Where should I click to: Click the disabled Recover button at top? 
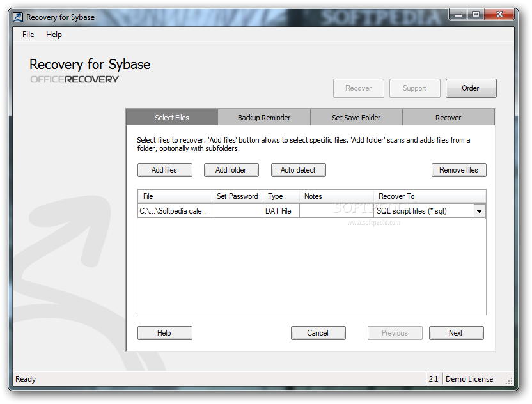(358, 88)
